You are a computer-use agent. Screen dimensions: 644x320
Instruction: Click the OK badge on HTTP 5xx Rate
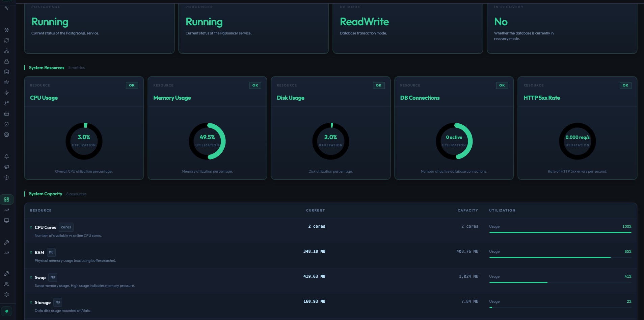pos(625,85)
